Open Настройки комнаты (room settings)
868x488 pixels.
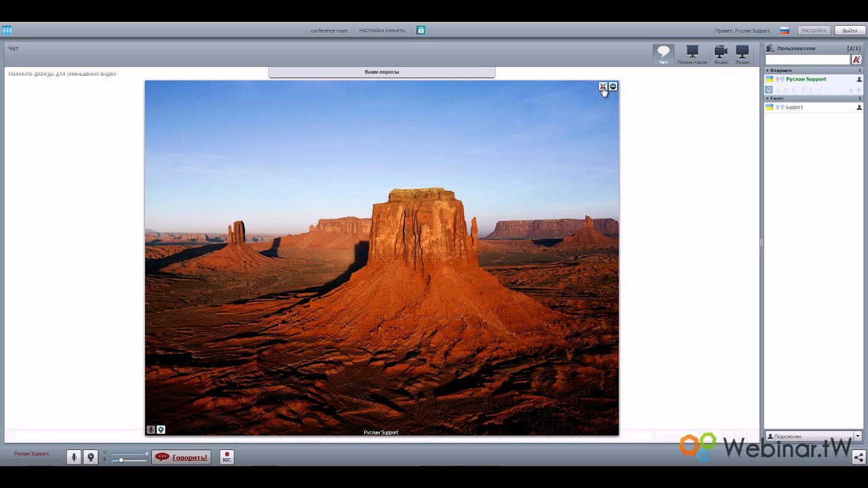382,30
